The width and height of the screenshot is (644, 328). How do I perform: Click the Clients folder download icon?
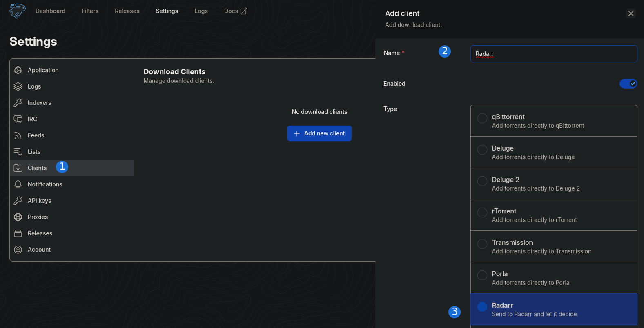18,168
